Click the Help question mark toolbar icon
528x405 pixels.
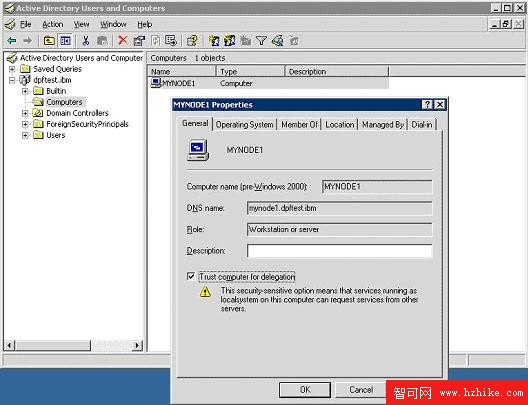click(x=192, y=41)
